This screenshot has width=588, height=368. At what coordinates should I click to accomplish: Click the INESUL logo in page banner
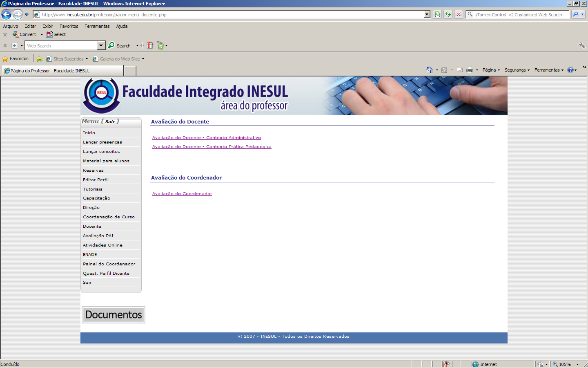[x=101, y=96]
